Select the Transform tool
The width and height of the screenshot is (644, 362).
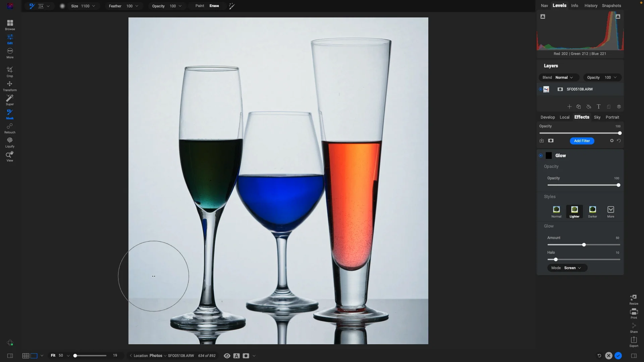click(10, 86)
